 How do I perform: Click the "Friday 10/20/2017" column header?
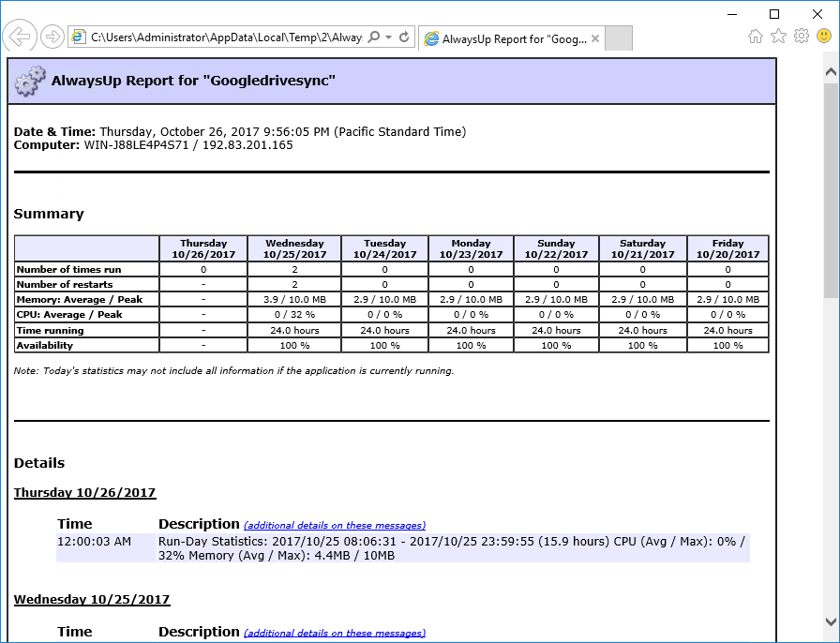pyautogui.click(x=728, y=248)
